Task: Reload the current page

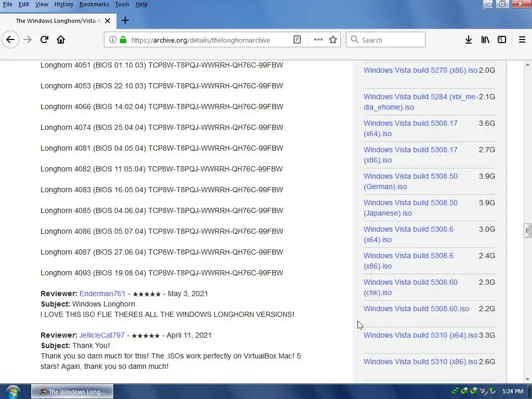Action: coord(44,39)
